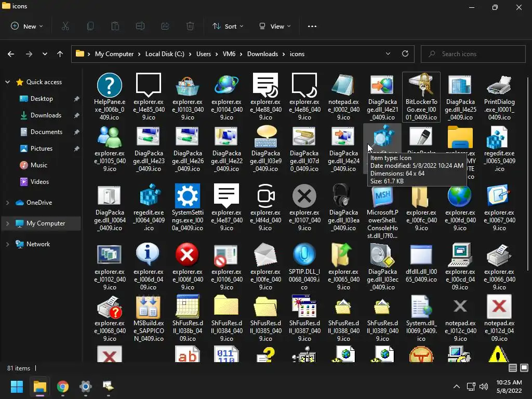This screenshot has width=532, height=399.
Task: Select the explorer.exe_I0103_0409.ico shopping basket file
Action: coord(187,97)
